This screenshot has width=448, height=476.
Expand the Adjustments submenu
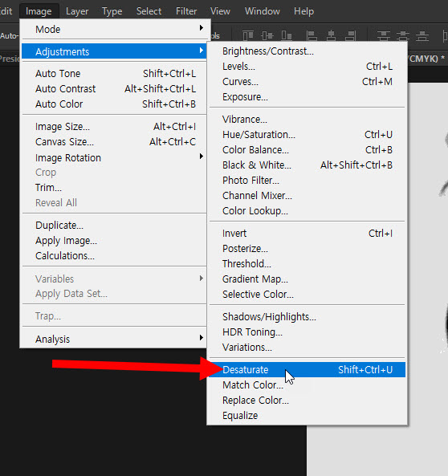(x=114, y=51)
